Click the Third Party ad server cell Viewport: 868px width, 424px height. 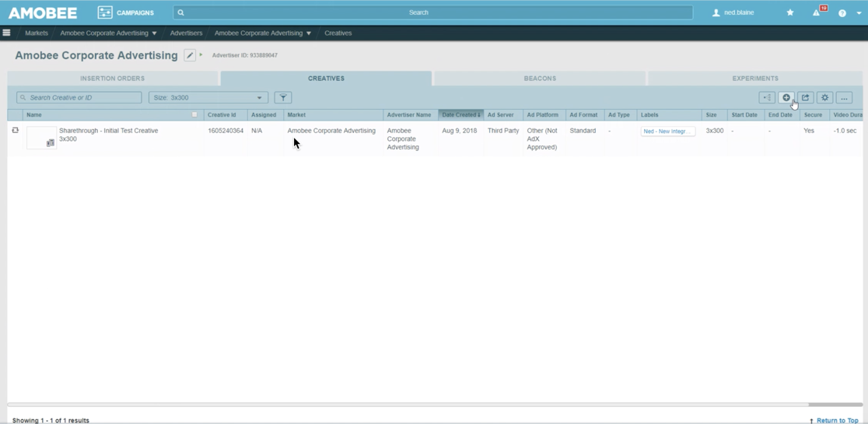(503, 131)
